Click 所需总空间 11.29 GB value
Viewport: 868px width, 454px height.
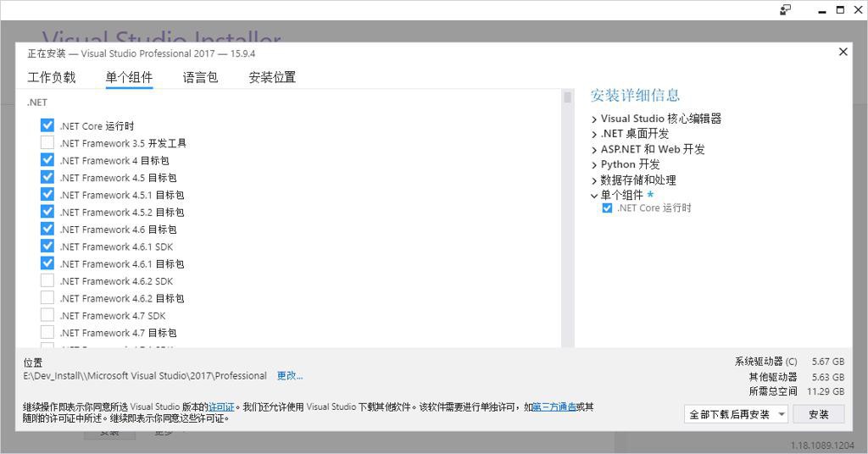(826, 391)
